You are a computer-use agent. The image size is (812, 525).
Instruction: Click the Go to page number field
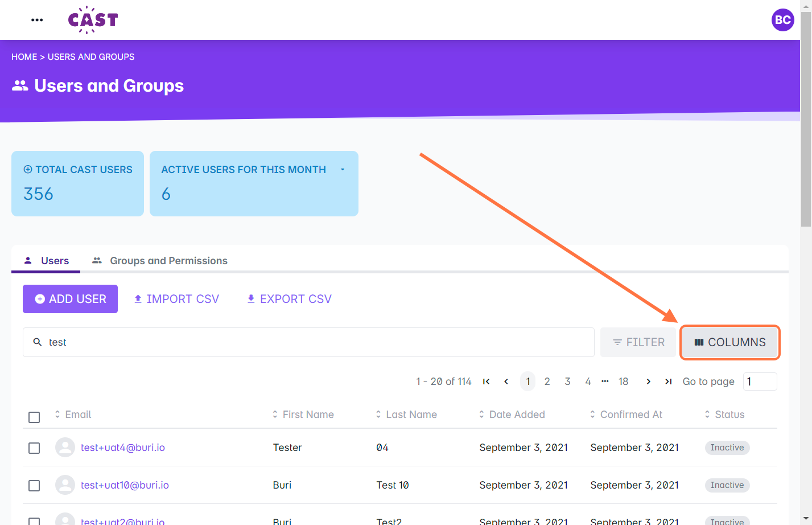click(760, 382)
